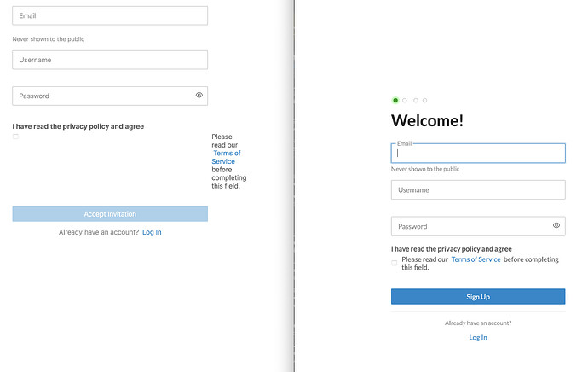Select the first green step indicator dot

pyautogui.click(x=395, y=100)
